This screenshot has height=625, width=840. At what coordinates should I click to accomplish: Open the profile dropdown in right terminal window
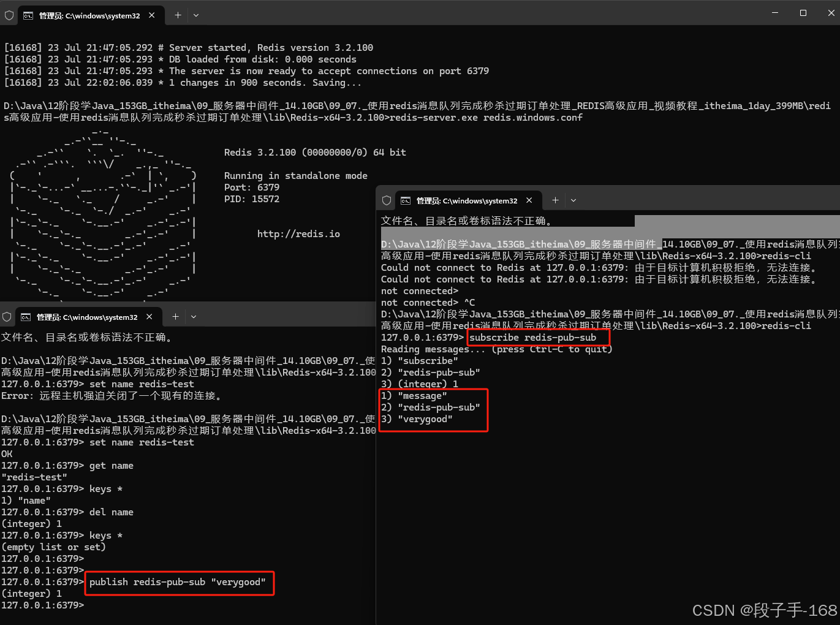[573, 200]
